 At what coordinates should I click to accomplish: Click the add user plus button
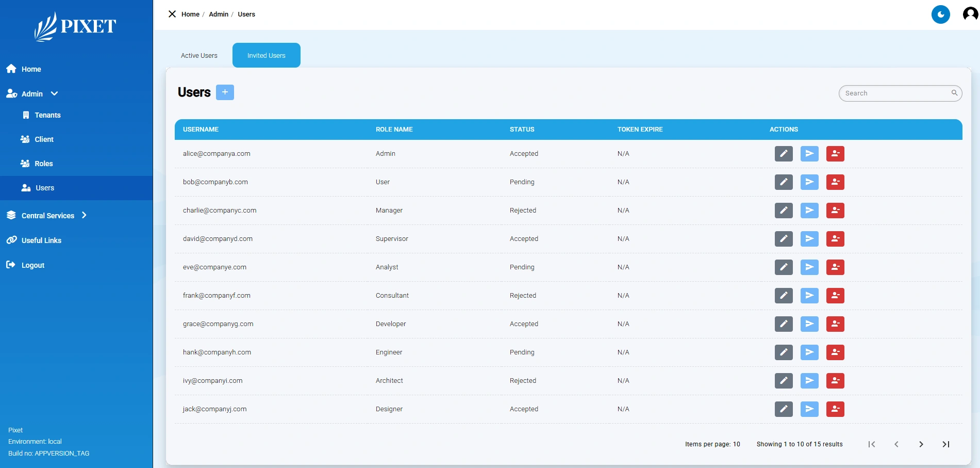click(225, 92)
